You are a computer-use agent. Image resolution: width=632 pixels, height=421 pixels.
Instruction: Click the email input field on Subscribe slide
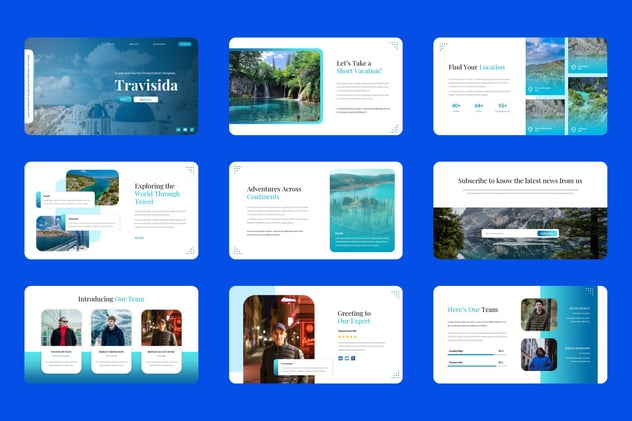point(509,233)
